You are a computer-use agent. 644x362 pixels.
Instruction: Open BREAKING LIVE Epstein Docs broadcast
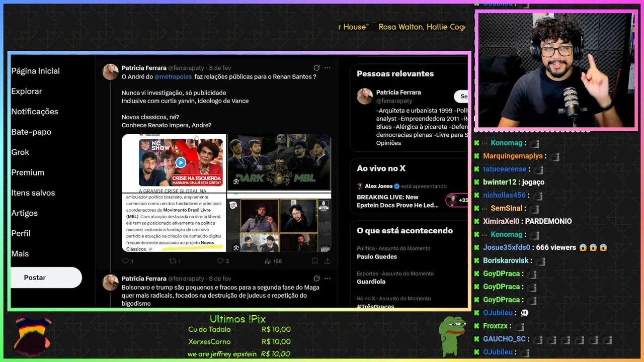pos(397,201)
